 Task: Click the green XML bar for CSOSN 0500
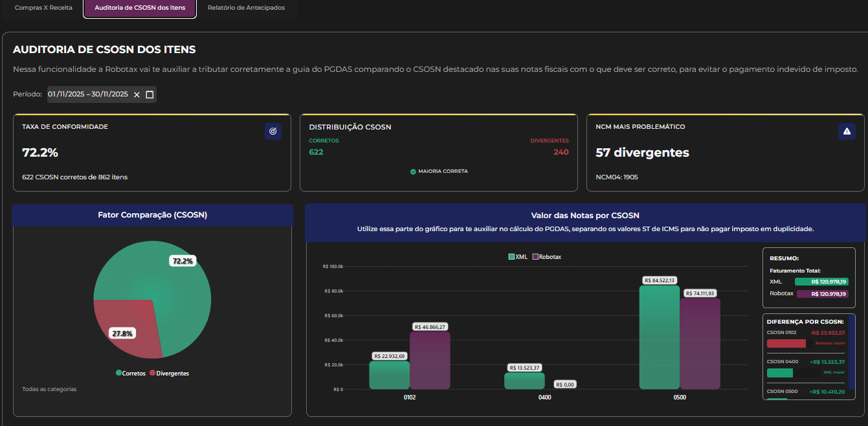[x=659, y=340]
